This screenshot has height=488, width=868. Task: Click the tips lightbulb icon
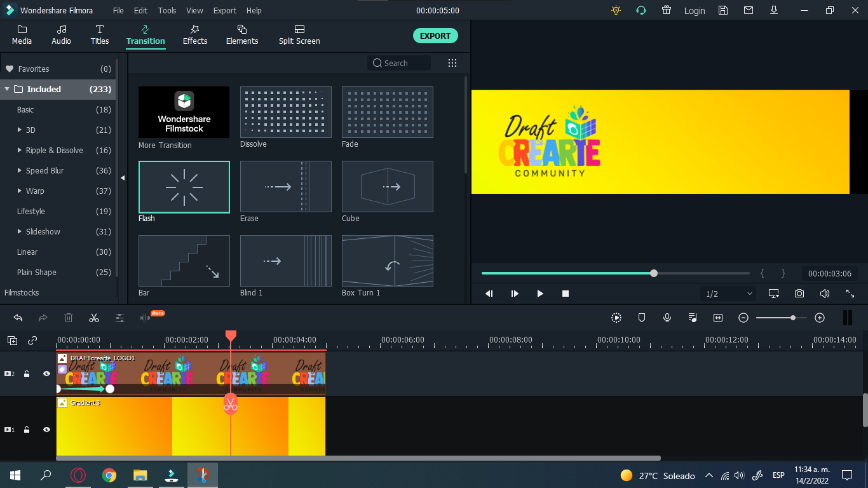(616, 10)
